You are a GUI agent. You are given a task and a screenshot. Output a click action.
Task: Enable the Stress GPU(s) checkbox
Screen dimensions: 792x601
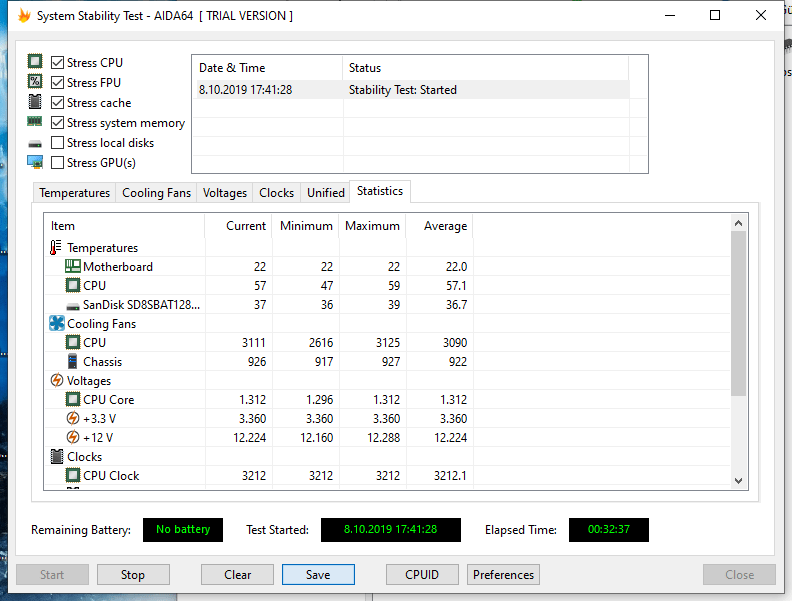58,163
